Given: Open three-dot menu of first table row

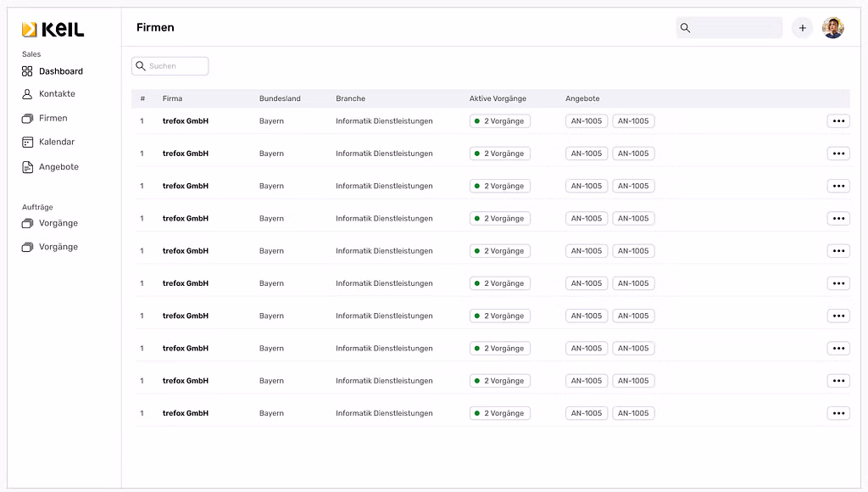Looking at the screenshot, I should click(x=838, y=120).
